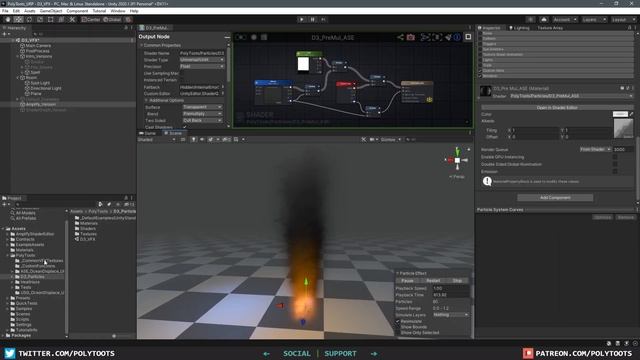Open Simulate Layers dropdown
This screenshot has height=360, width=640.
[451, 315]
